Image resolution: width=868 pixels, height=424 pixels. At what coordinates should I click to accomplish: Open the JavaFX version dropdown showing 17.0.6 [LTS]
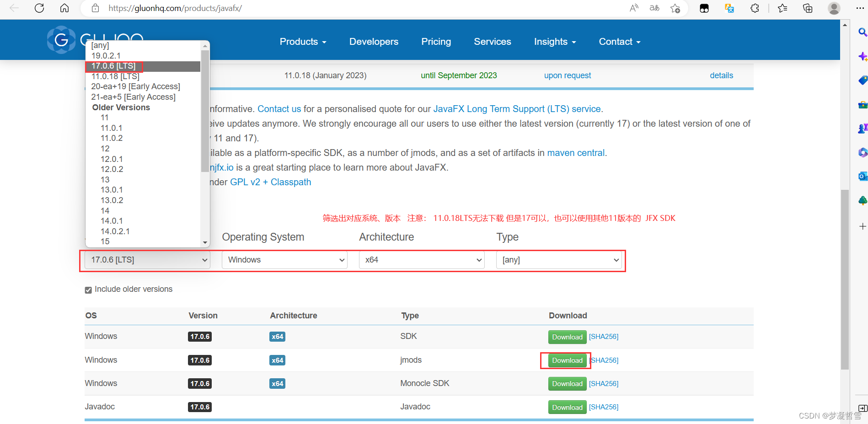[147, 260]
